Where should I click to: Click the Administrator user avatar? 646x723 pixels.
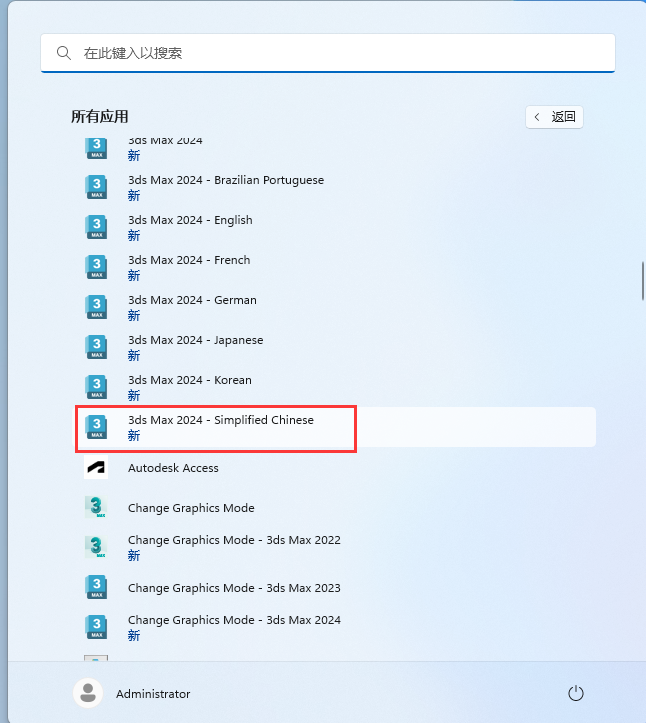click(89, 693)
